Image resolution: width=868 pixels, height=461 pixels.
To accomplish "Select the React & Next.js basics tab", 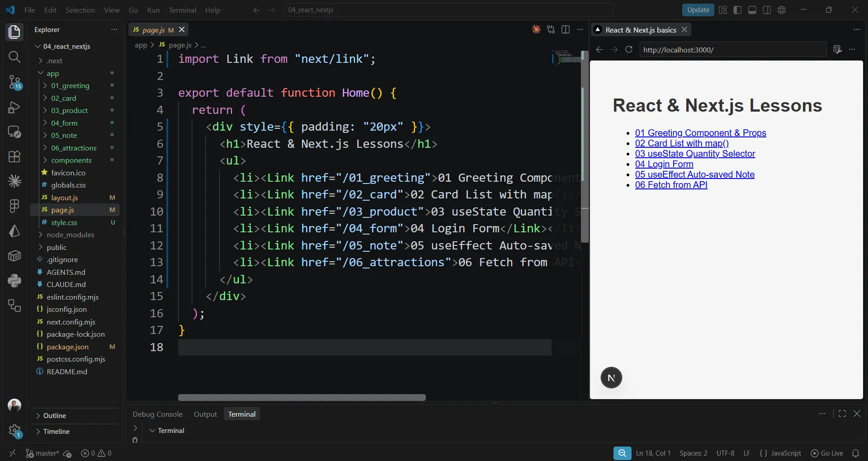I will click(641, 30).
